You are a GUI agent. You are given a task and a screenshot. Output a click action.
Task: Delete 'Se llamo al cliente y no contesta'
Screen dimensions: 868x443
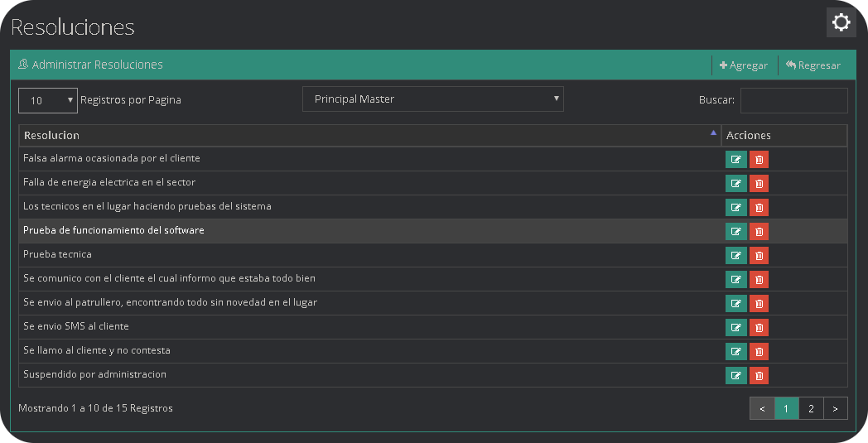(759, 351)
